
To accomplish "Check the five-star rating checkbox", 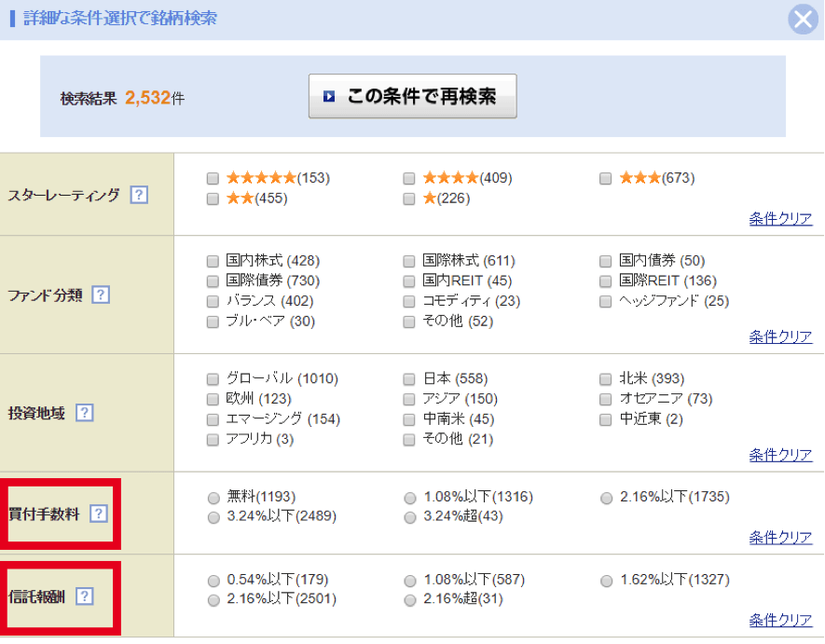I will pyautogui.click(x=213, y=178).
